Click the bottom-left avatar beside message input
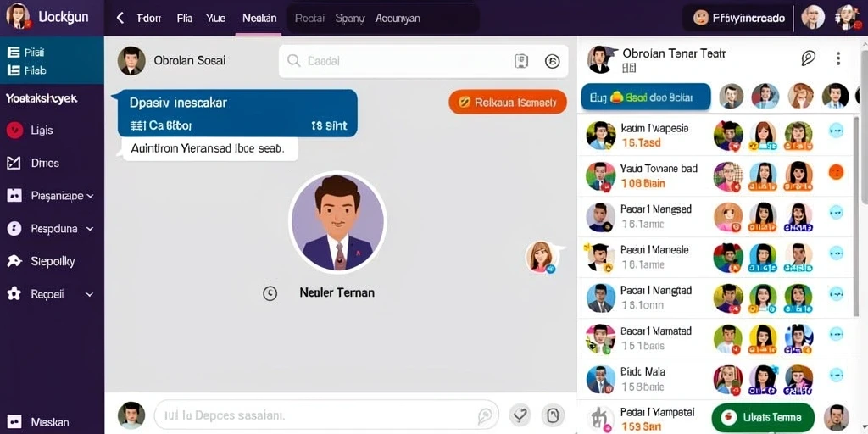This screenshot has height=434, width=868. coord(131,415)
